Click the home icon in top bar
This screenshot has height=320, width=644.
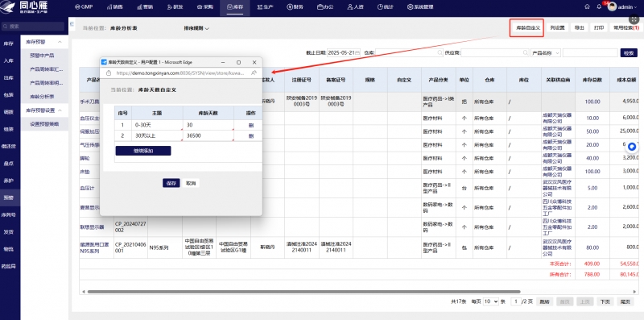tap(588, 7)
